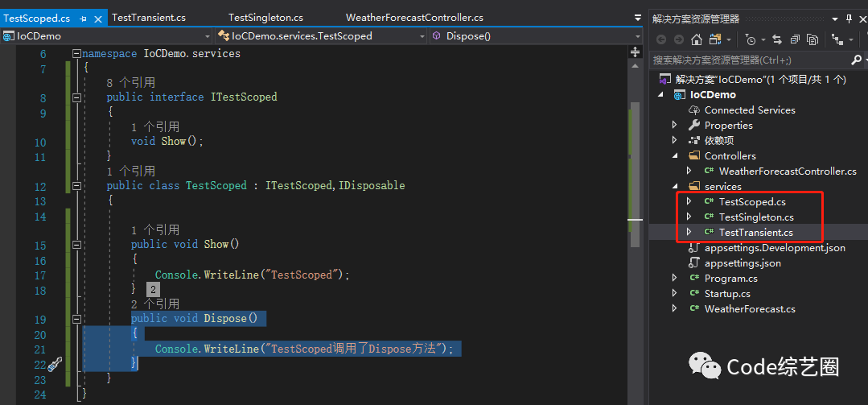The image size is (868, 405).
Task: Select TestSingleton.cs in Solution Explorer
Action: pos(756,217)
